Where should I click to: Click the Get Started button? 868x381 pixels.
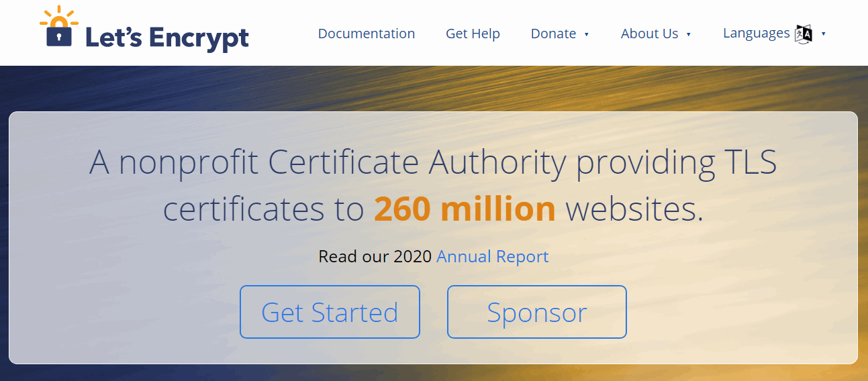[x=330, y=312]
